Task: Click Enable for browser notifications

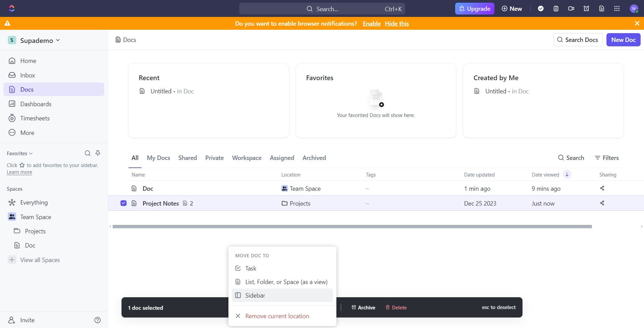Action: tap(371, 23)
